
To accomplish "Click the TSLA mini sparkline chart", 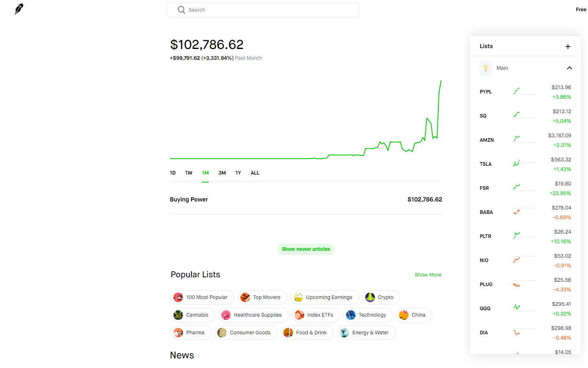I will pyautogui.click(x=525, y=164).
